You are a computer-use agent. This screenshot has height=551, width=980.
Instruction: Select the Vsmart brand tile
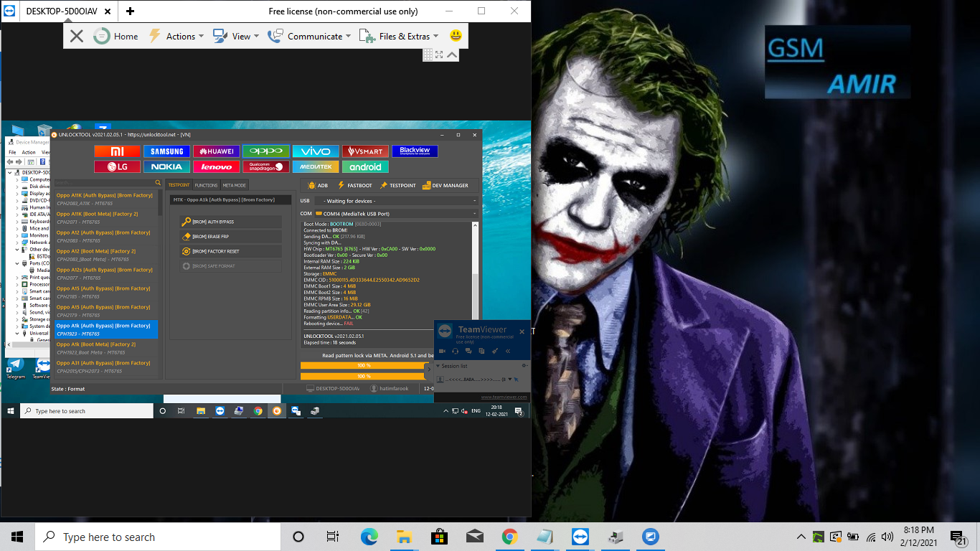[x=365, y=151]
